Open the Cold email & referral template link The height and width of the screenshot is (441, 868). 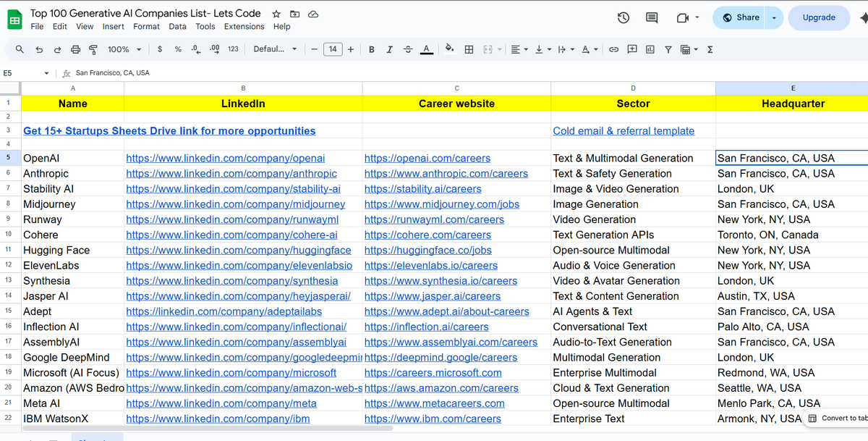click(x=624, y=131)
